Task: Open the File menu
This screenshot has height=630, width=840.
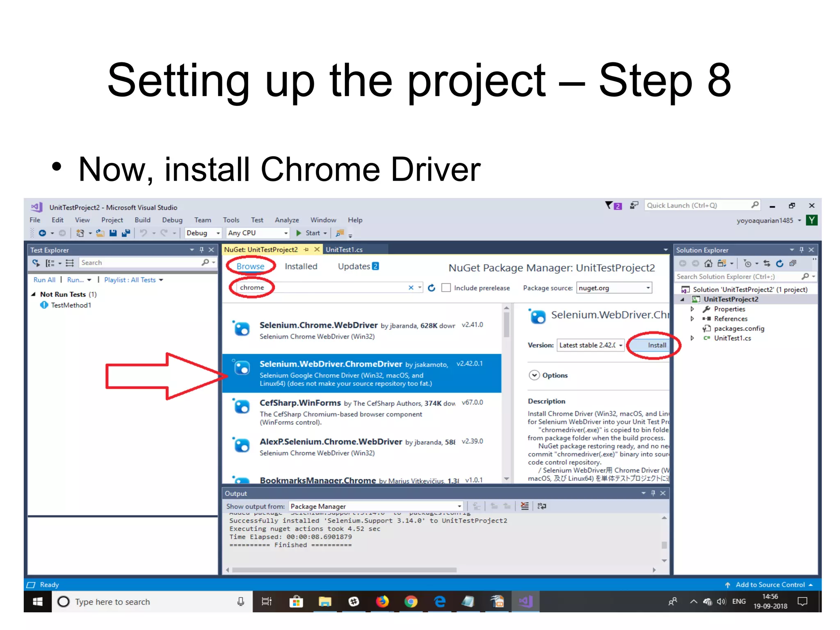Action: [x=35, y=220]
